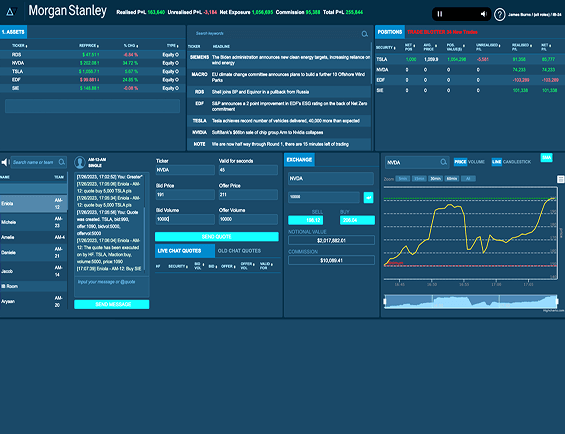
Task: Set chart zoom to 15min
Action: pyautogui.click(x=419, y=179)
